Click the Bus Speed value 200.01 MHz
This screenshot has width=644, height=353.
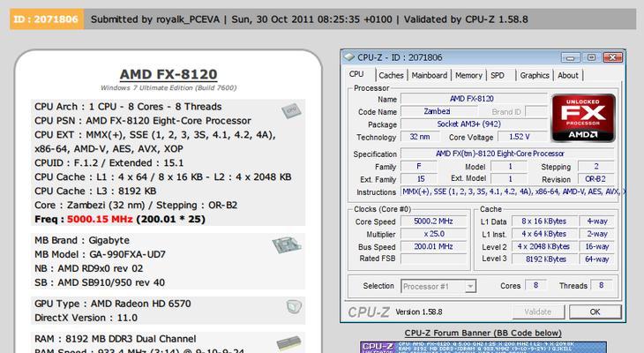434,246
